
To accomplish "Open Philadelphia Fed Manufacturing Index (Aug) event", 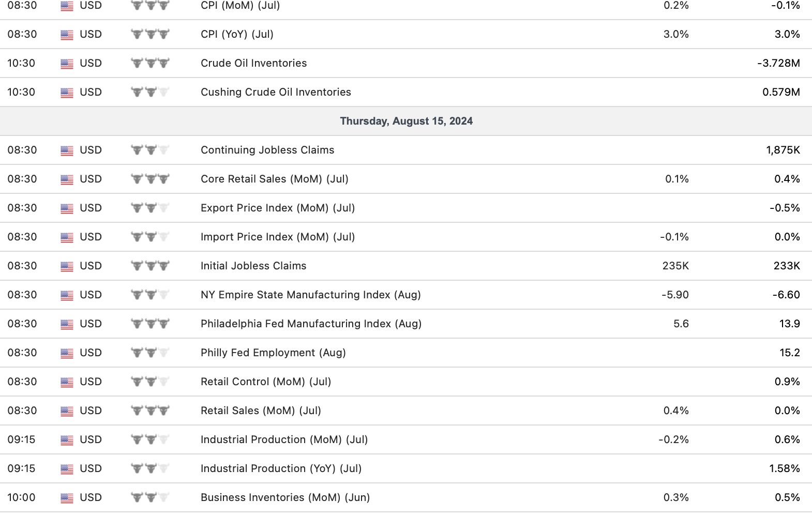I will (311, 324).
